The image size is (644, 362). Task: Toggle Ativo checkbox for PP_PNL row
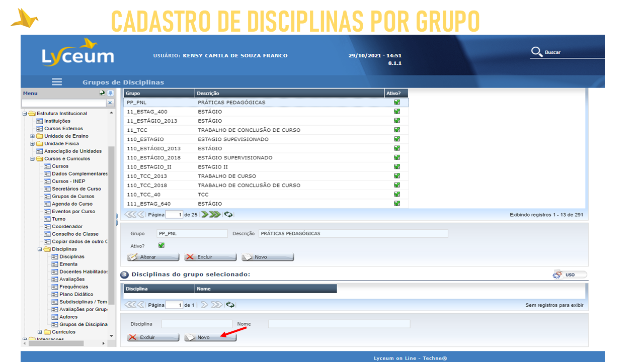[397, 102]
